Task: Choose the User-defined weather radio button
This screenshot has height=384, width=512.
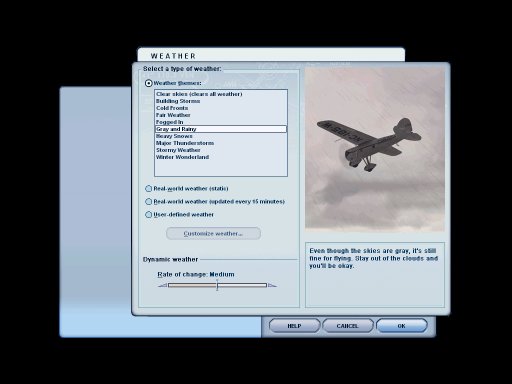Action: point(149,215)
